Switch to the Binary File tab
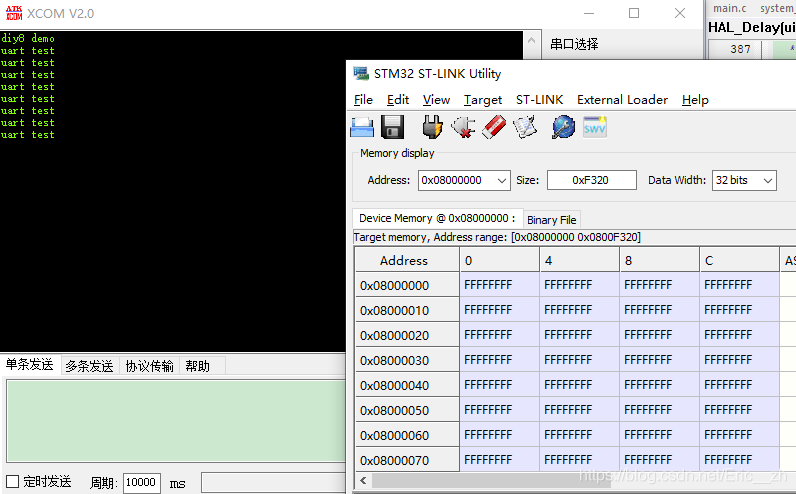 [x=551, y=220]
